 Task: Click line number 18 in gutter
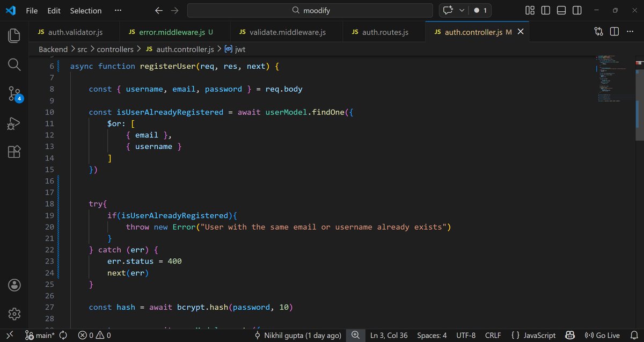pos(49,204)
